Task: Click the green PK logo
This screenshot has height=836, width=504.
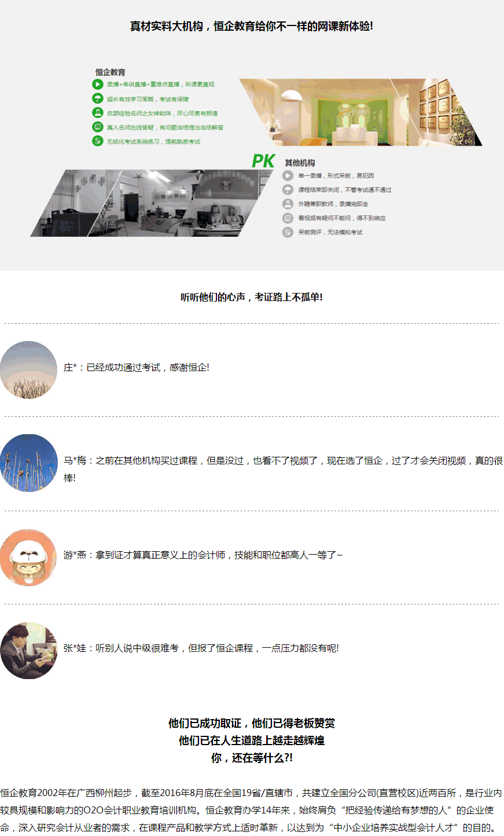Action: point(263,161)
